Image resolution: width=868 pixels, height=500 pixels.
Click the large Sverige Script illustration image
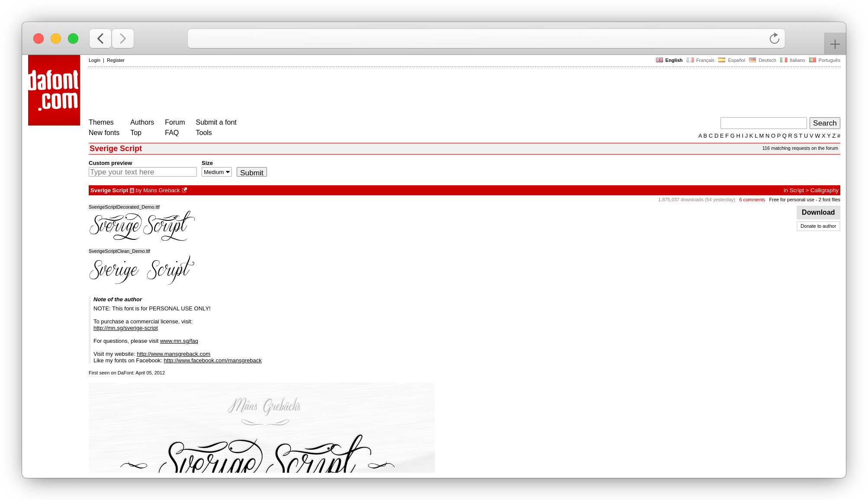tap(262, 428)
